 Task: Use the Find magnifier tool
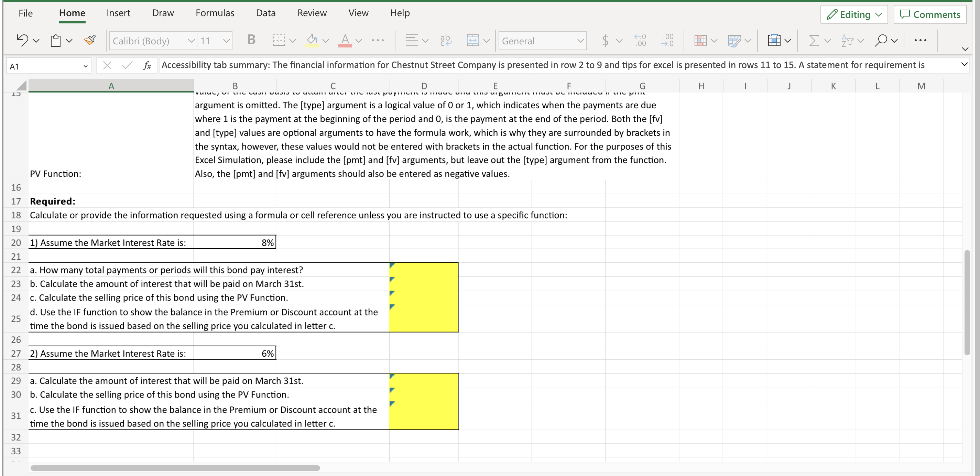tap(881, 40)
